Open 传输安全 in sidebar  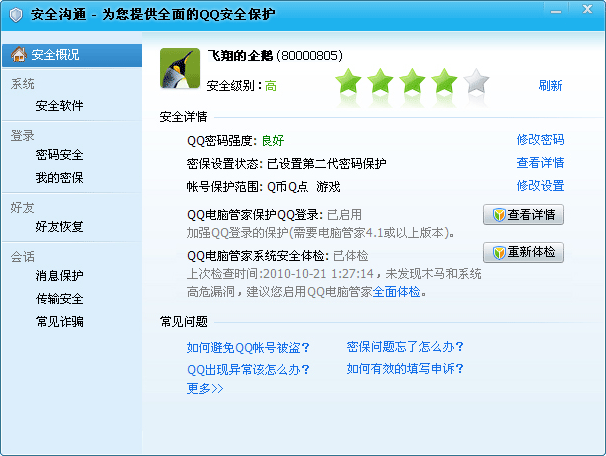60,298
